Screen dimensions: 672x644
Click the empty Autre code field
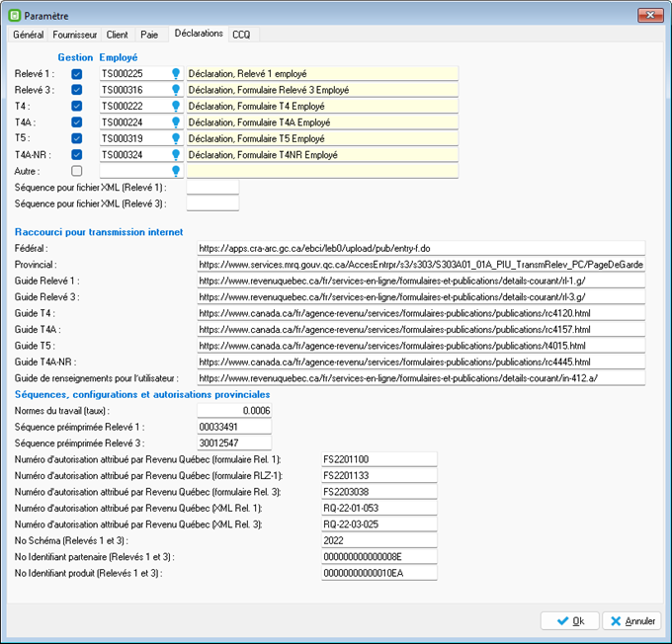point(135,172)
